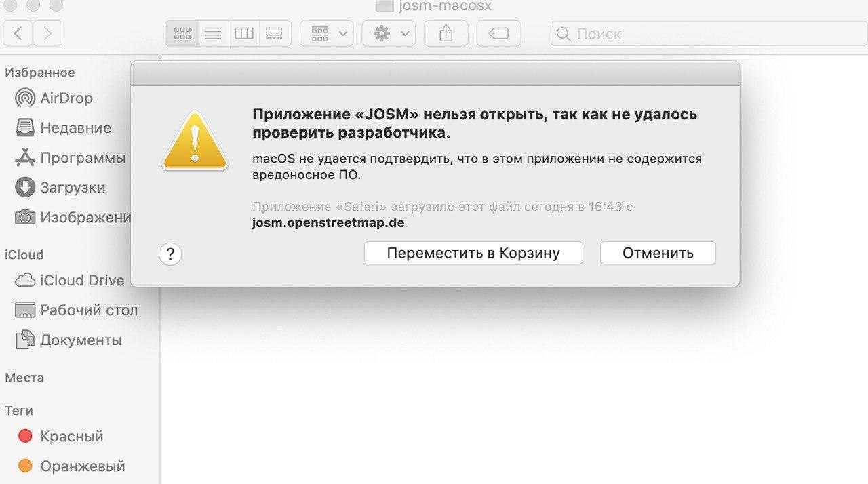This screenshot has height=484, width=868.
Task: Click the Документы document icon
Action: (25, 340)
